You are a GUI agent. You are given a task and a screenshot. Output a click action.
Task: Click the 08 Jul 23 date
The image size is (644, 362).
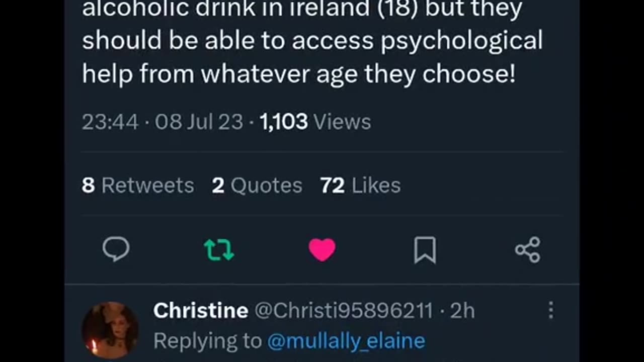pos(199,122)
